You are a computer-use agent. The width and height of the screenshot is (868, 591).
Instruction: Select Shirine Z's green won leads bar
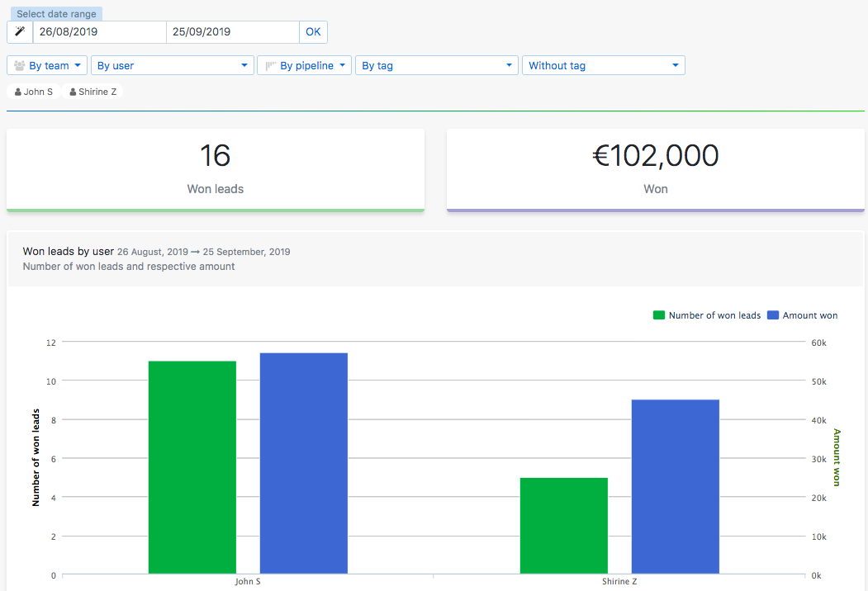[564, 525]
